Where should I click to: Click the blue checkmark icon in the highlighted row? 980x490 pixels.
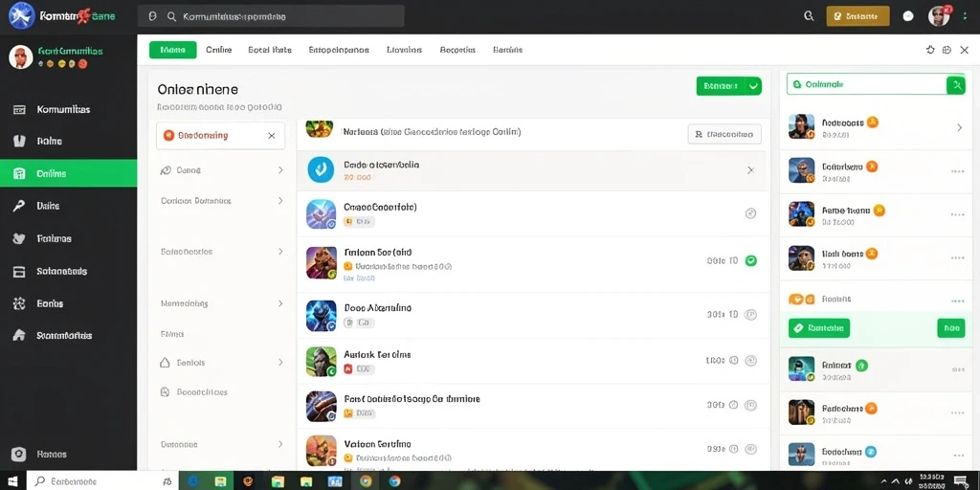pyautogui.click(x=321, y=170)
